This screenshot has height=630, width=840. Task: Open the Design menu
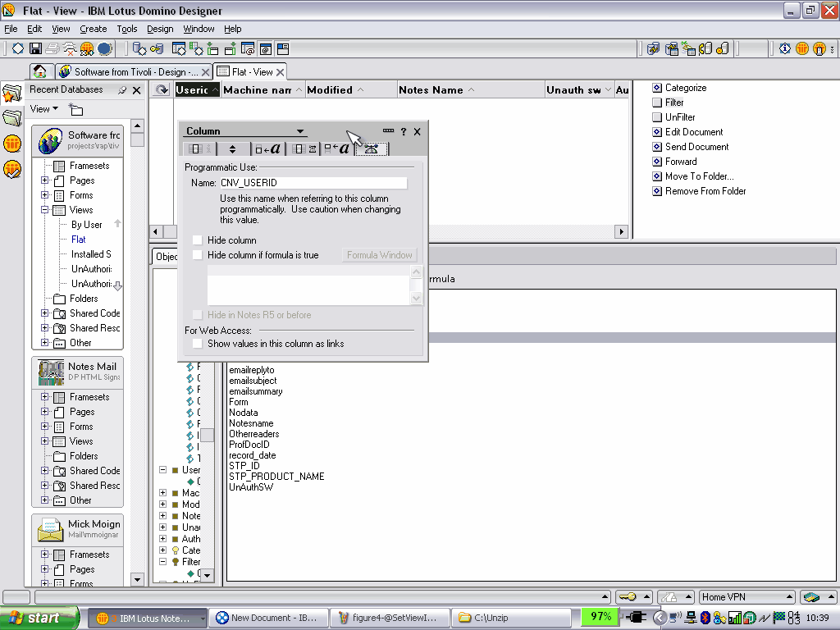[160, 29]
